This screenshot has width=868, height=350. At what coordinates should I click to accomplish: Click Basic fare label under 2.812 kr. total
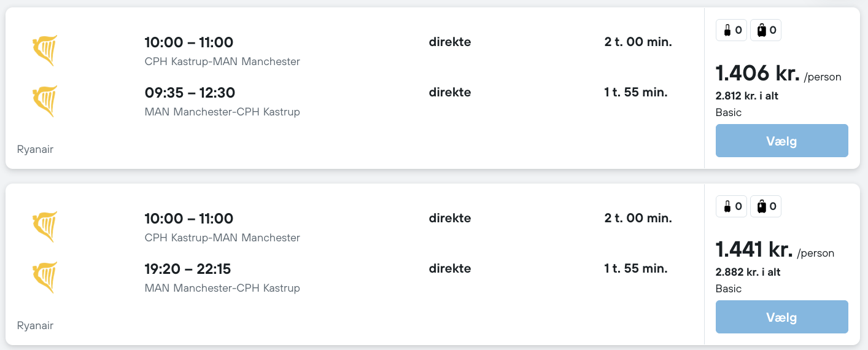coord(728,112)
